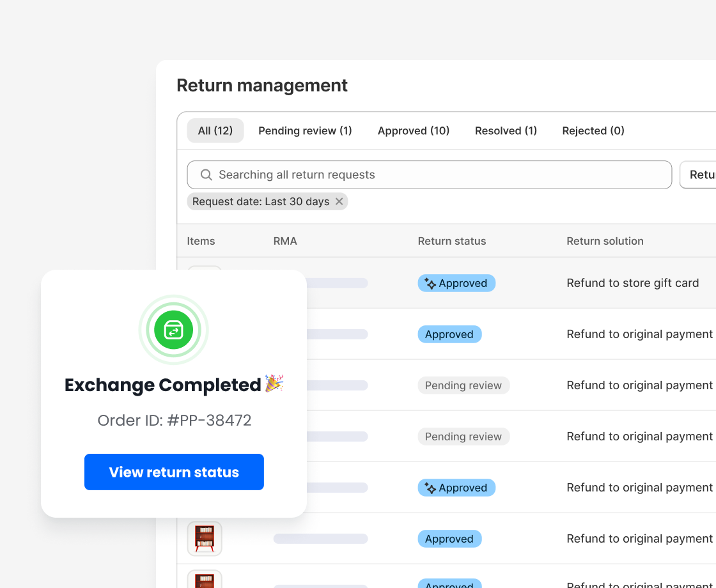Click the partially visible Return button beside the search bar
Screen dimensions: 716x588
point(701,174)
